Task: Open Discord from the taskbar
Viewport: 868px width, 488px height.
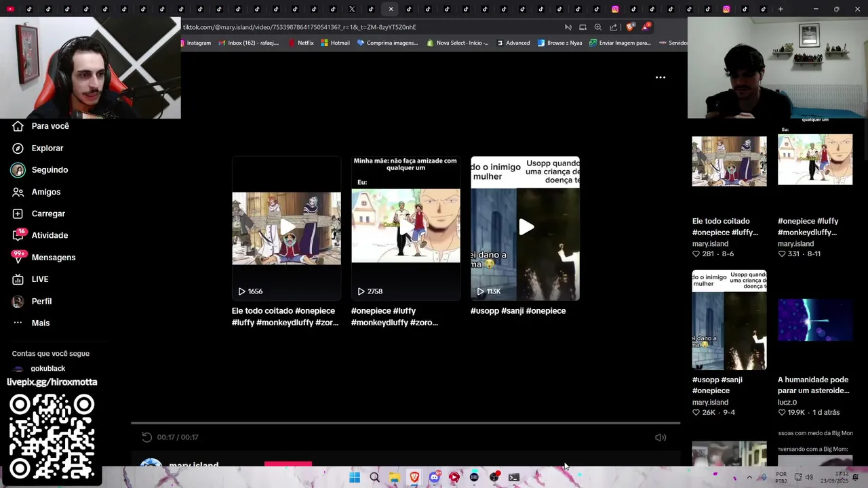Action: pyautogui.click(x=434, y=477)
